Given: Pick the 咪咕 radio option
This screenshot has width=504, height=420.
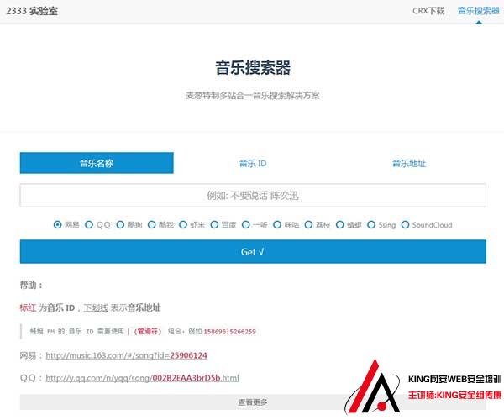Looking at the screenshot, I should coord(277,224).
